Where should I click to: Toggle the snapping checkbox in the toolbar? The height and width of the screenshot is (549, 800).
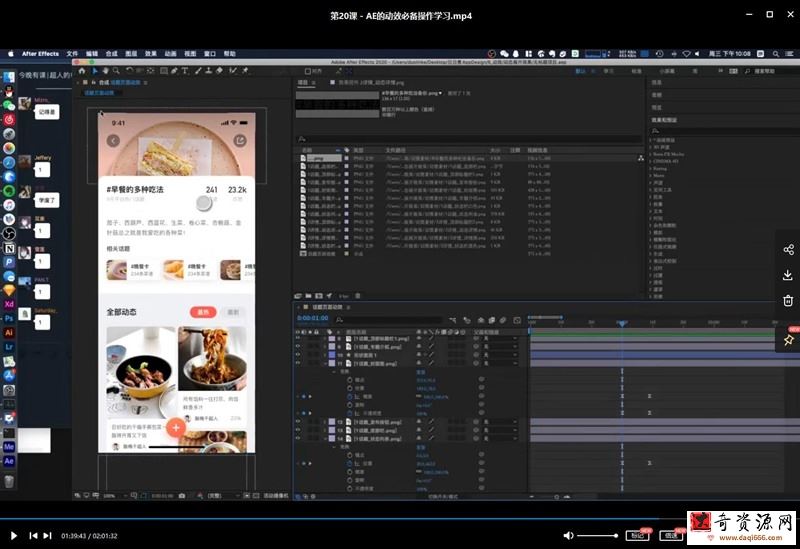308,71
